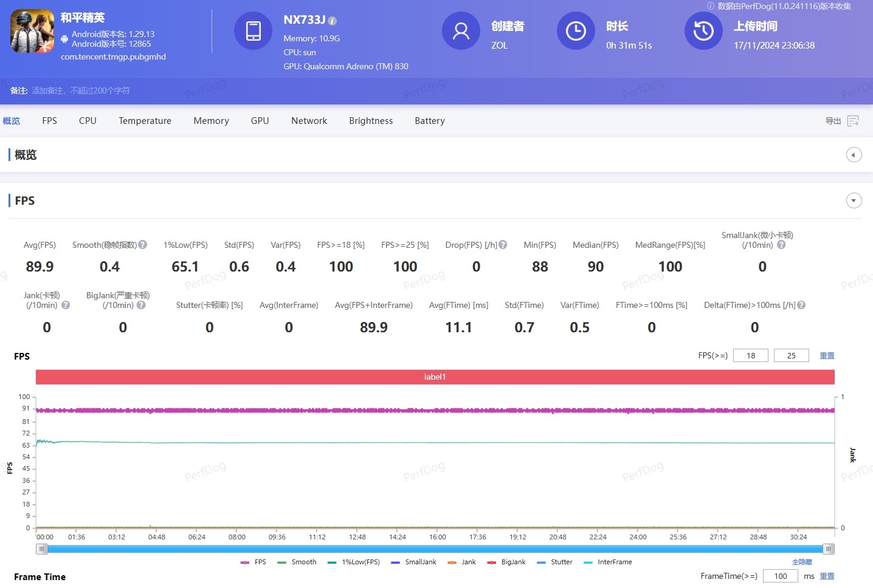
Task: Open help icon beside Delta(FTime)>100ms
Action: (801, 305)
